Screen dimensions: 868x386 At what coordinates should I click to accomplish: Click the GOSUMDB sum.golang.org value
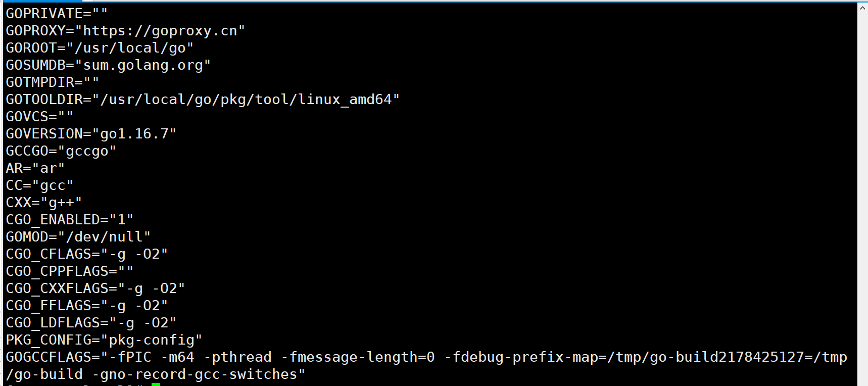click(143, 65)
